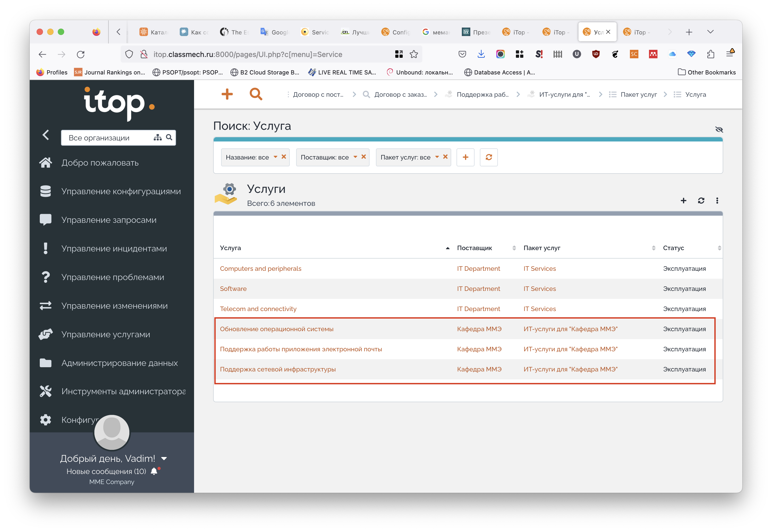Remove the Поставщик filter criterion
Viewport: 772px width, 532px height.
364,157
